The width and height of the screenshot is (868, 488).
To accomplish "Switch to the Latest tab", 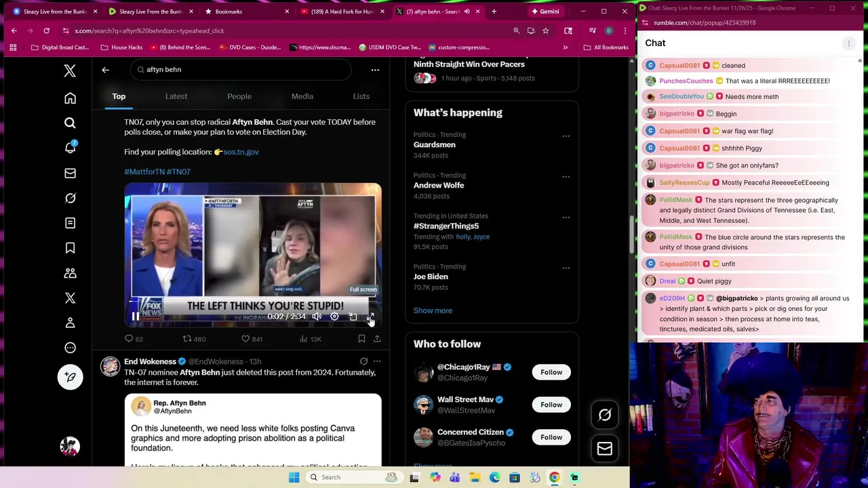I will [x=176, y=96].
